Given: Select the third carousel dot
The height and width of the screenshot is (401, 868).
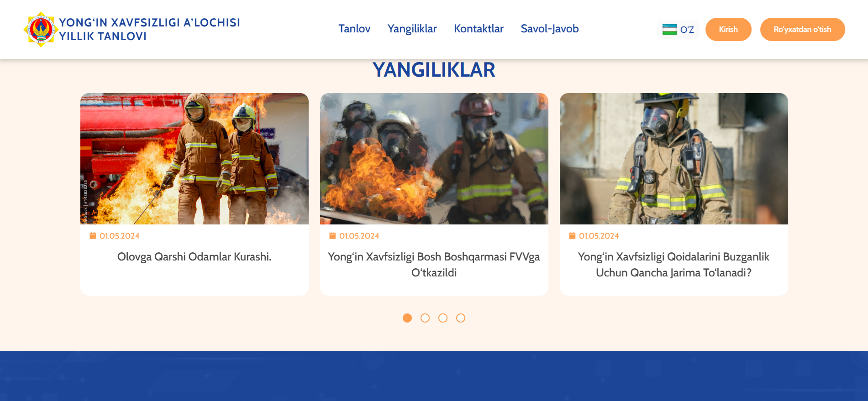Looking at the screenshot, I should click(443, 318).
